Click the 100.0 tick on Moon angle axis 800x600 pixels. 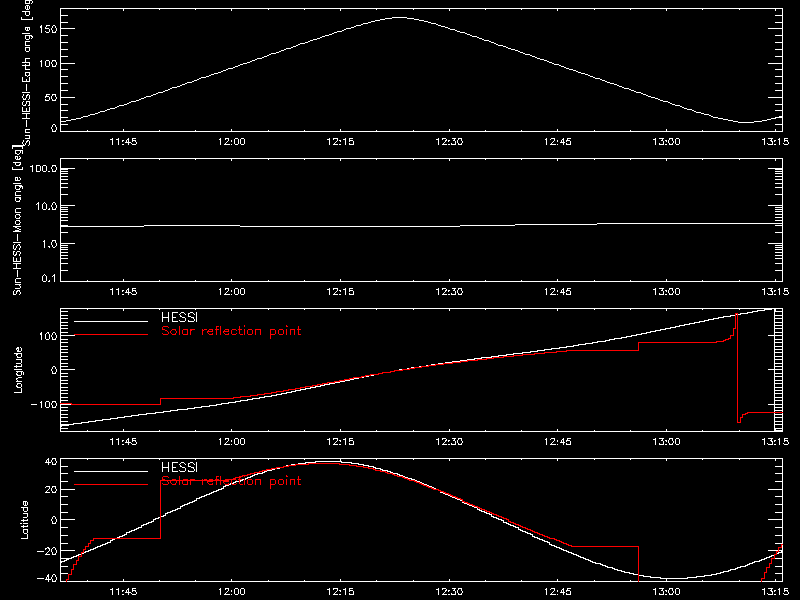click(43, 169)
